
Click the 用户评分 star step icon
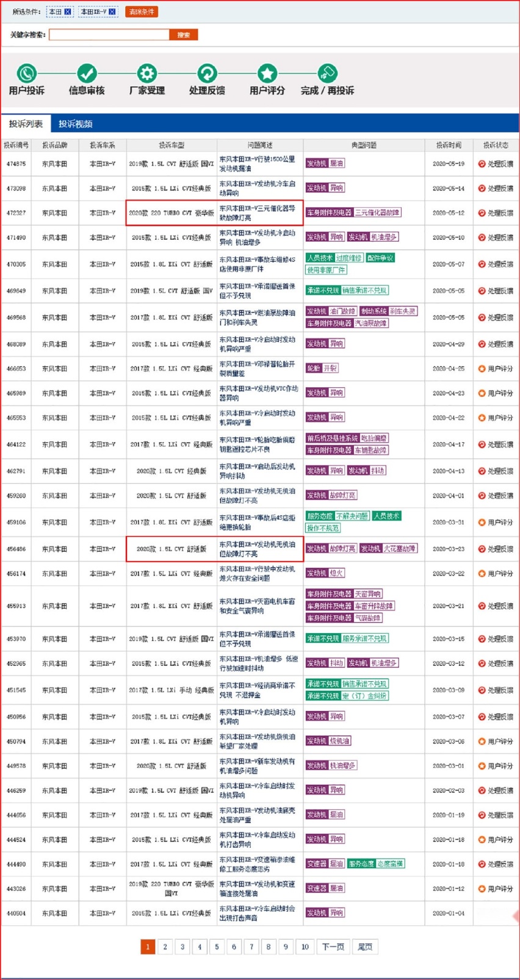[x=267, y=74]
